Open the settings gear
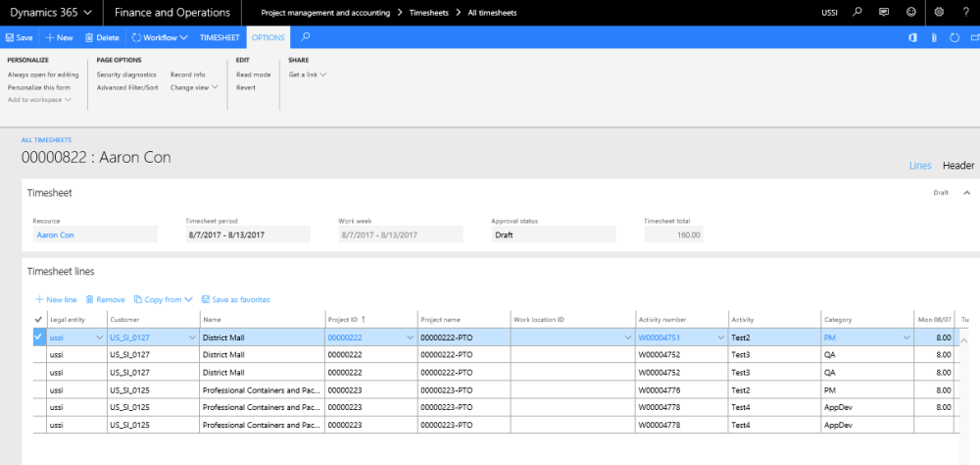 click(x=939, y=13)
